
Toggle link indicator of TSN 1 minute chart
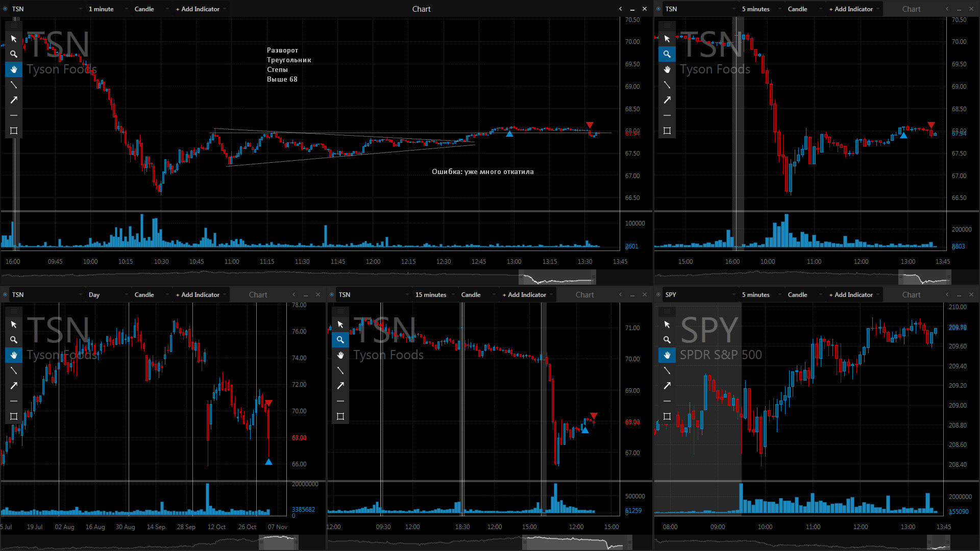(x=5, y=9)
